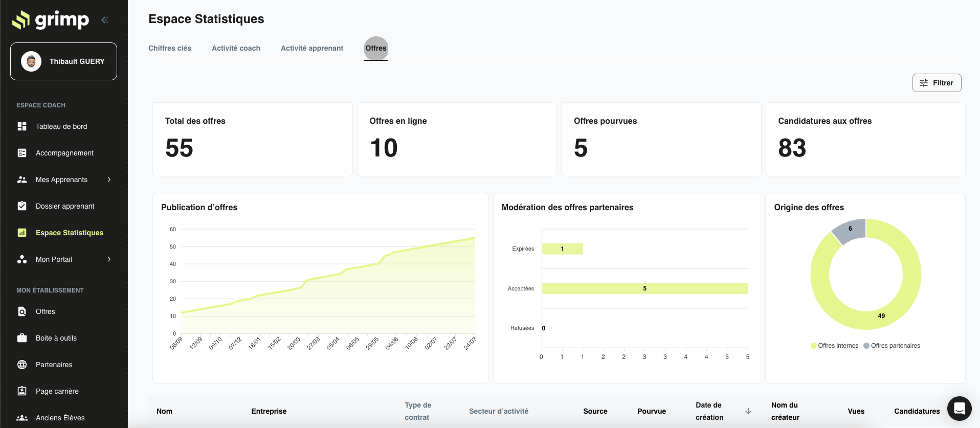
Task: Click Origine des offres title
Action: pos(809,207)
